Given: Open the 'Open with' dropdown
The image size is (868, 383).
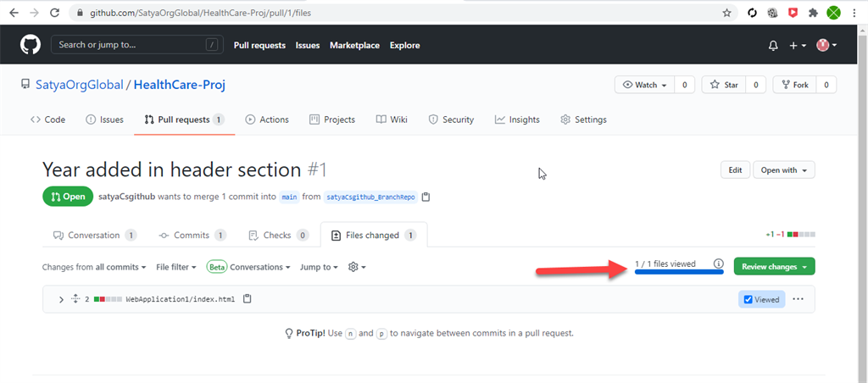Looking at the screenshot, I should tap(784, 170).
